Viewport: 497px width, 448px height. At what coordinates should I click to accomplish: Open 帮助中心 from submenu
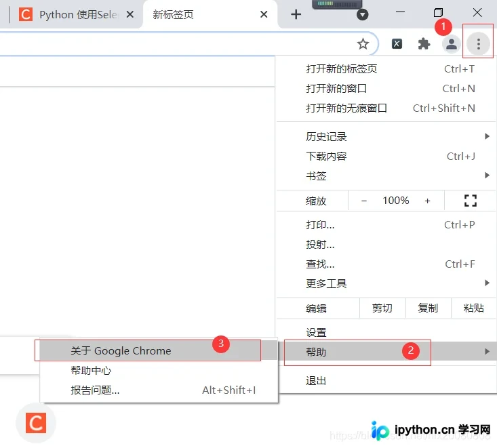tap(159, 370)
